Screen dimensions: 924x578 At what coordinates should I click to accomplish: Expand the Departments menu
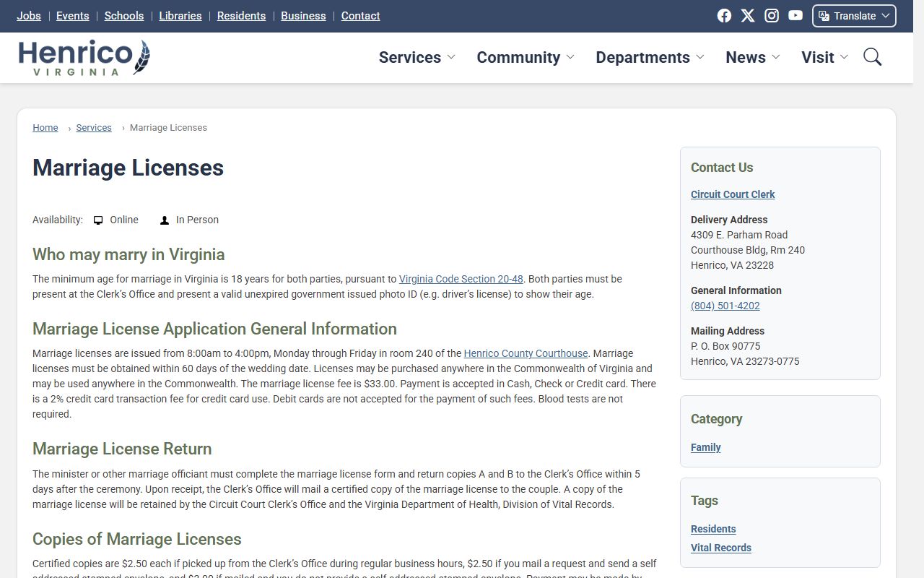point(650,57)
